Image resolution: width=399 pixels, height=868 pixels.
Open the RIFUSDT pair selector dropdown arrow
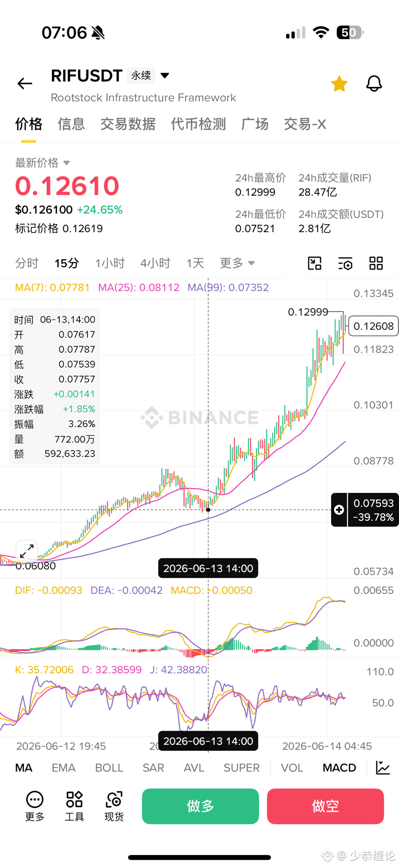click(165, 75)
